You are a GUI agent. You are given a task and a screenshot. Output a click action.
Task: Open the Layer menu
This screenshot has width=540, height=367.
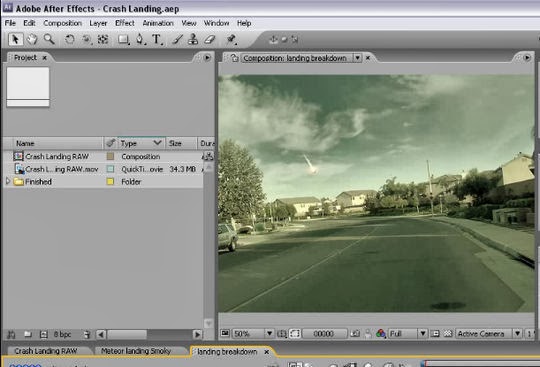coord(98,23)
